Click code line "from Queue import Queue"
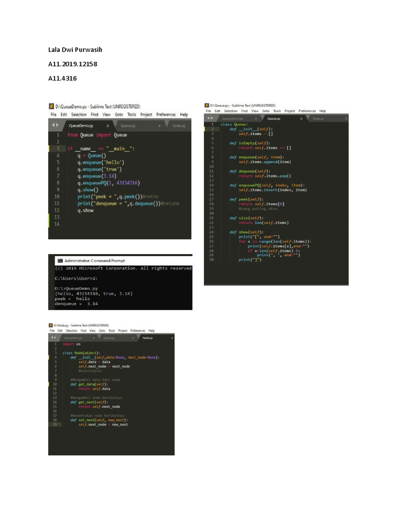Screen dimensions: 399x532 click(x=97, y=135)
